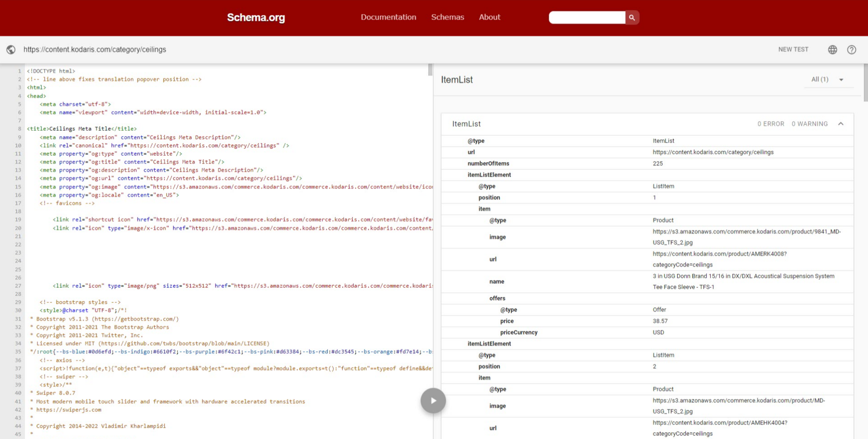The image size is (868, 439).
Task: Click the Offer type value
Action: click(x=659, y=310)
